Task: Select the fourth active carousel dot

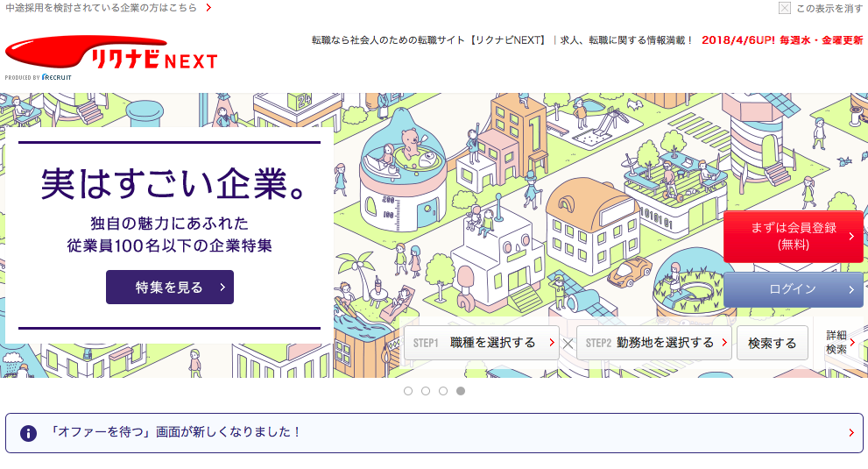Action: 461,391
